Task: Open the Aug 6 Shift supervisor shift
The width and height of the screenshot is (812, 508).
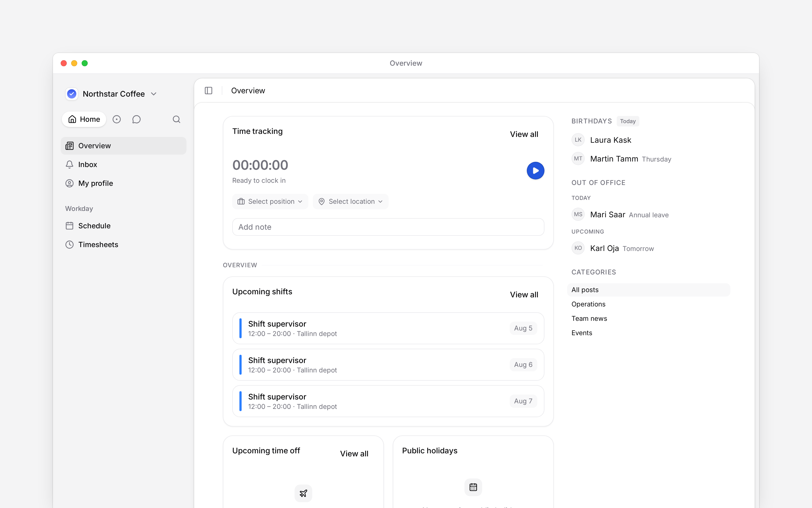Action: [x=388, y=364]
